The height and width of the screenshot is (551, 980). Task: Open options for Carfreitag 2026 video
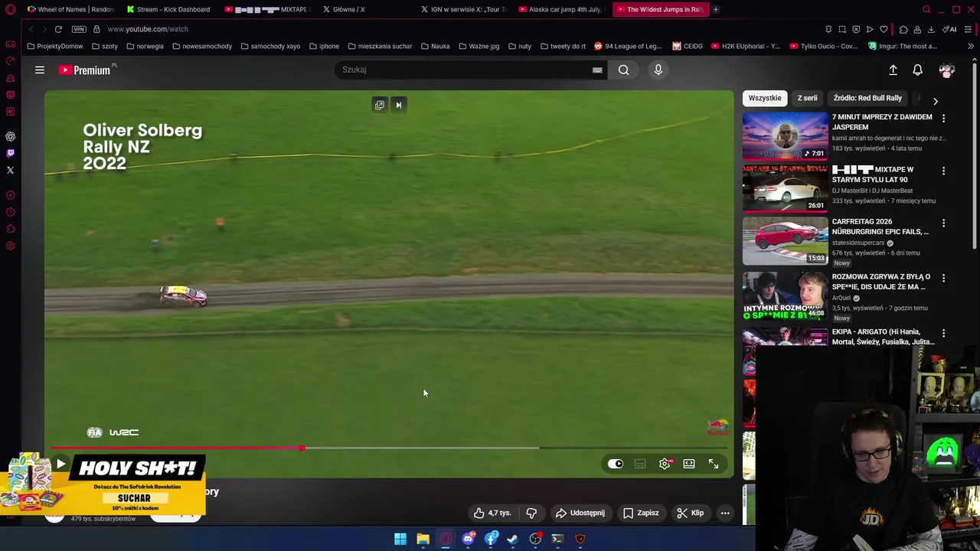pos(943,223)
